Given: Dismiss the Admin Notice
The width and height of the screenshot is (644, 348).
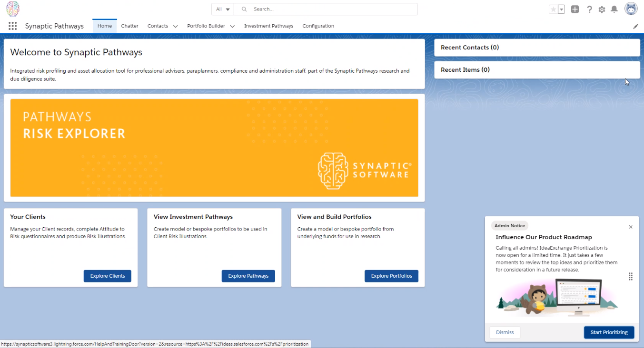Looking at the screenshot, I should tap(505, 332).
